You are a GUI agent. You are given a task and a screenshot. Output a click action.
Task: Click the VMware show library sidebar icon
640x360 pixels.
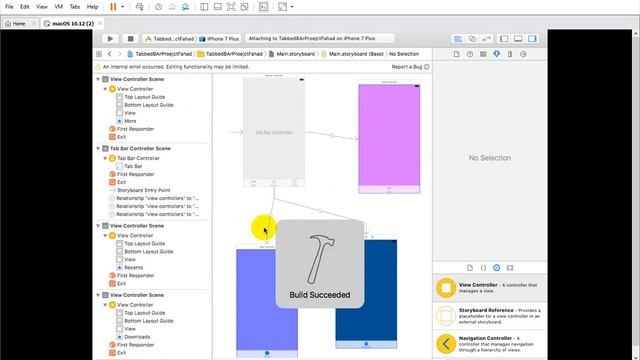coord(204,7)
